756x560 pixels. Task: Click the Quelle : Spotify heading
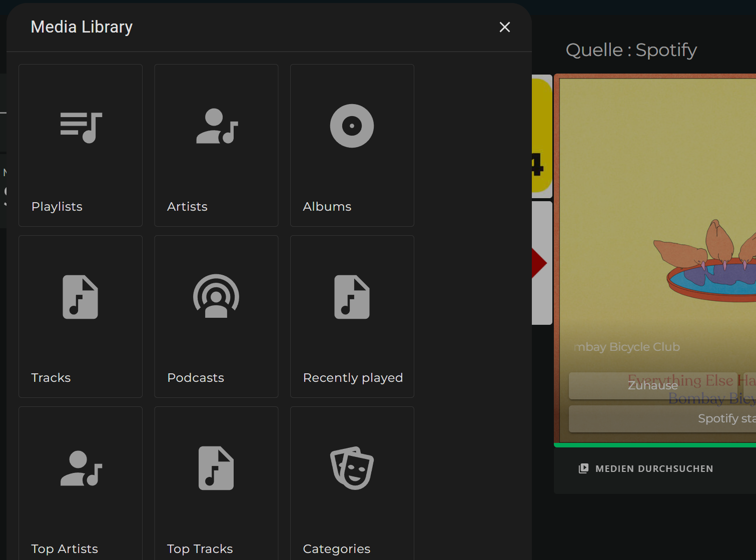(631, 50)
